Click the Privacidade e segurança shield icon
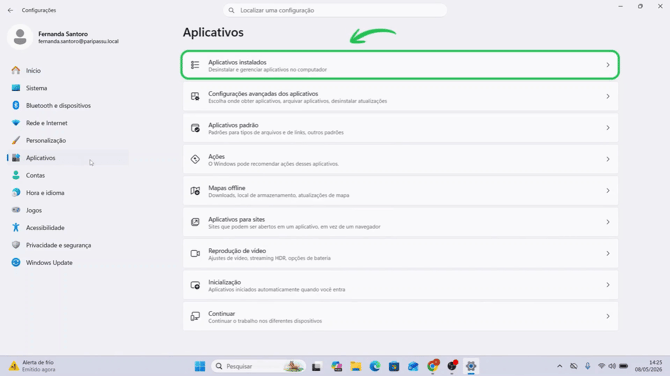This screenshot has height=376, width=670. (x=16, y=245)
